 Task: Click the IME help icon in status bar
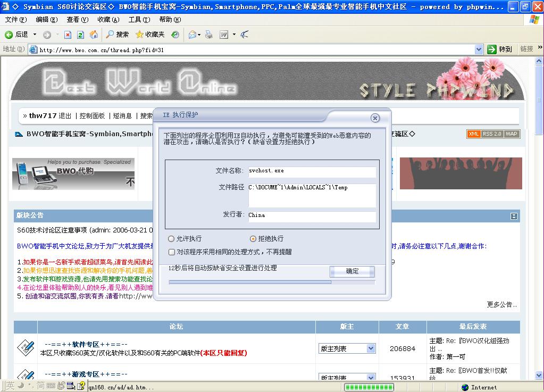tap(81, 386)
